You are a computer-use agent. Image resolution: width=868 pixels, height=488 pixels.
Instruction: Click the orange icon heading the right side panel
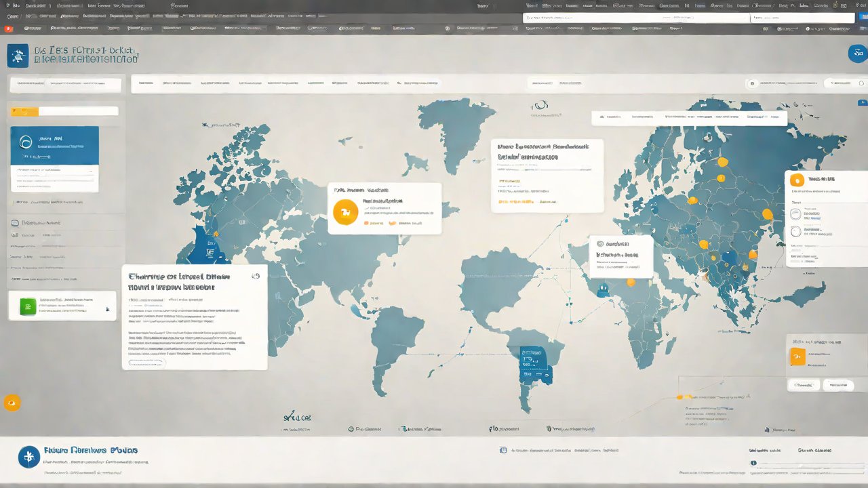click(797, 180)
